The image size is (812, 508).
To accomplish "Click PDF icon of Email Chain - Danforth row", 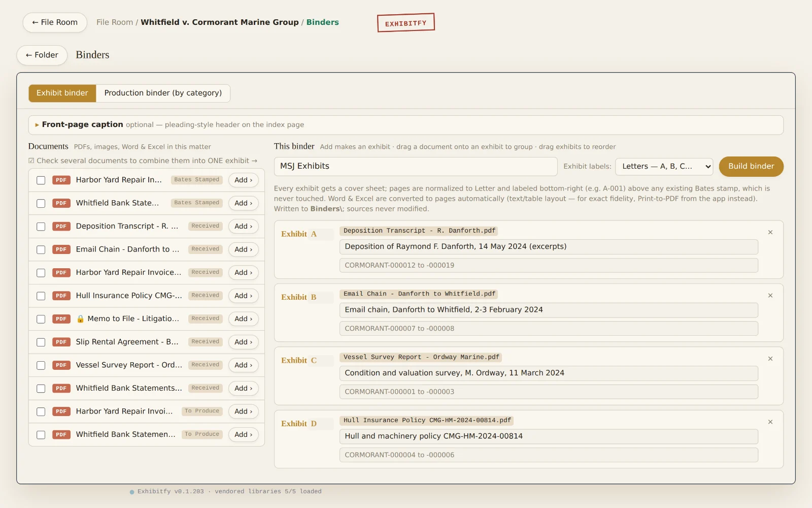I will pos(61,249).
